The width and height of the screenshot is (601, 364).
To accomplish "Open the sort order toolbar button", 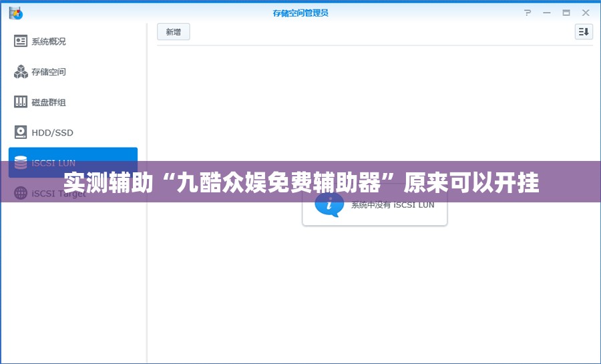I will pos(584,32).
